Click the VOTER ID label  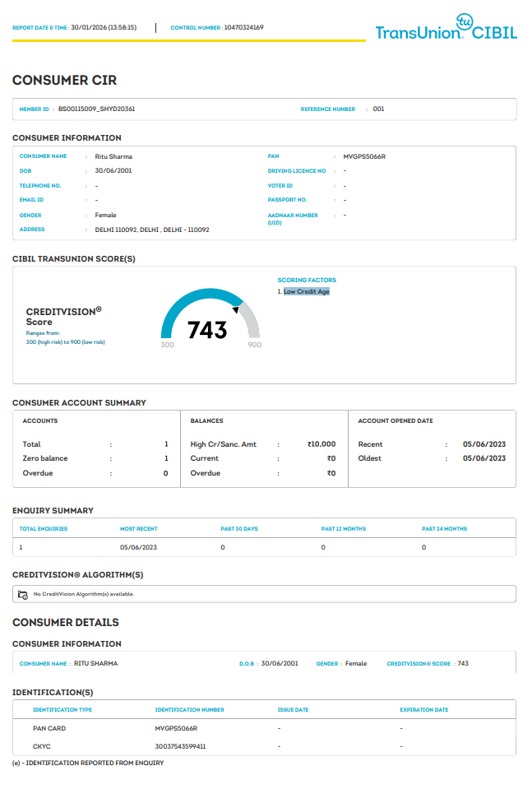pos(280,186)
